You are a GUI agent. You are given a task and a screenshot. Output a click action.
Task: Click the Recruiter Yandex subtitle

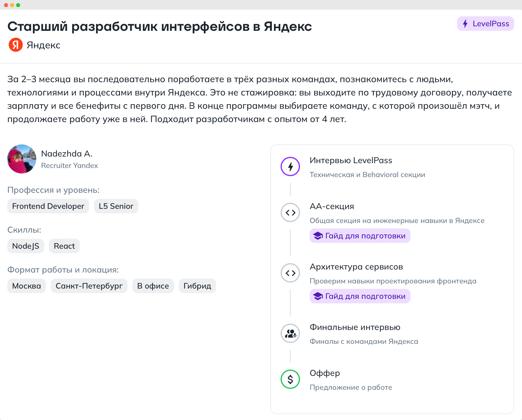click(x=69, y=166)
